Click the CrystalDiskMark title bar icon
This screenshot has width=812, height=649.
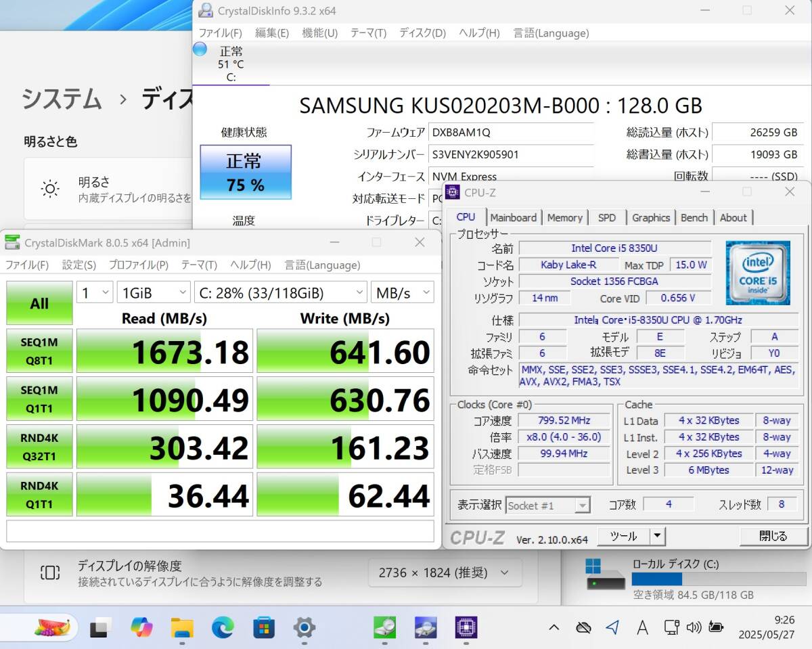click(x=12, y=242)
